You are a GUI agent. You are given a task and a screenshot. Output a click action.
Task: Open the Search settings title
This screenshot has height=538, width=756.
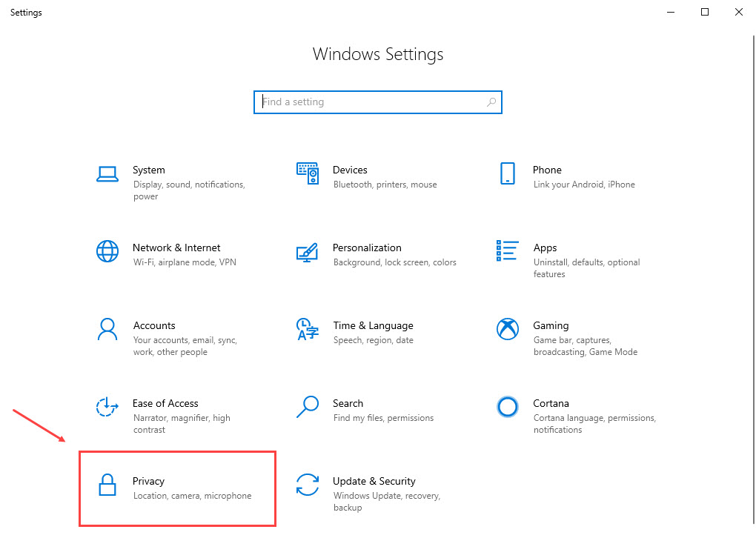[348, 403]
